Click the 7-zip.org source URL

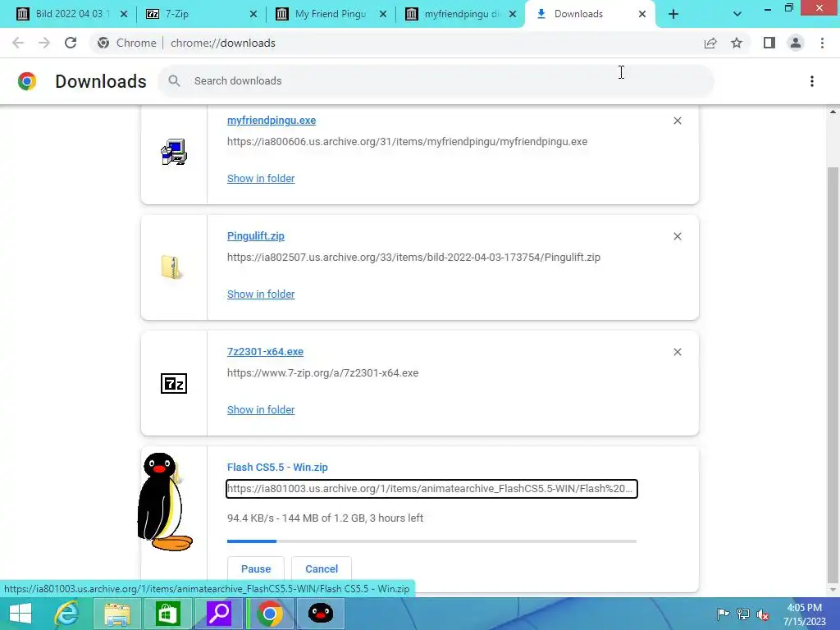tap(322, 373)
